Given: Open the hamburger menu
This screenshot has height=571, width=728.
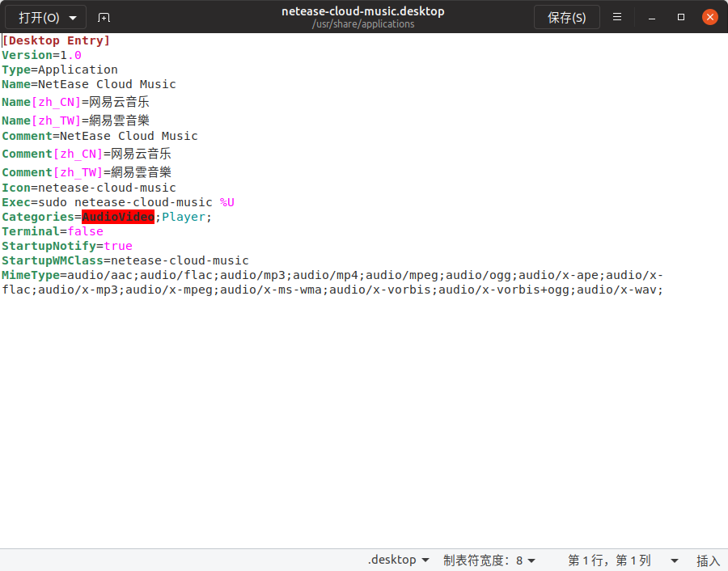Looking at the screenshot, I should coord(617,17).
